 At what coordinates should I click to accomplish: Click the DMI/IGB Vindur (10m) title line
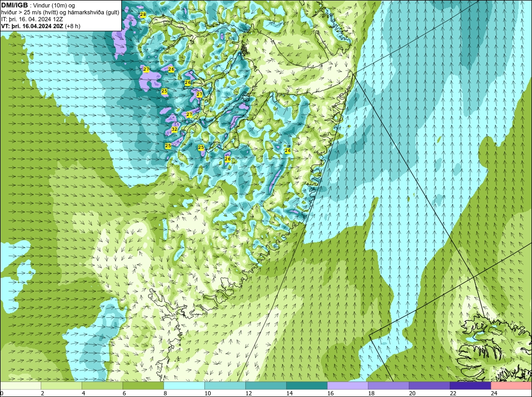[x=38, y=5]
